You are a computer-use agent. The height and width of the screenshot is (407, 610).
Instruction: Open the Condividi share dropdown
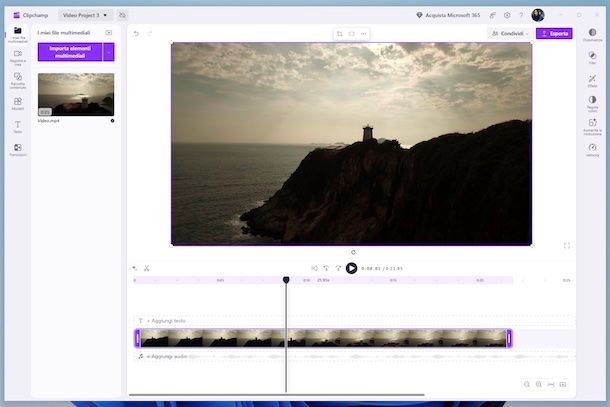[x=510, y=33]
